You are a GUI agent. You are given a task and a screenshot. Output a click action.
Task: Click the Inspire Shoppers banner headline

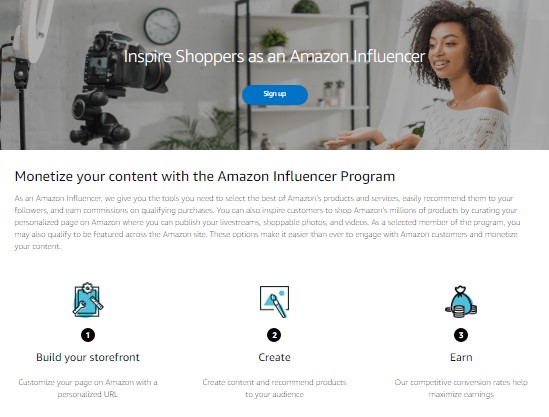click(x=274, y=57)
